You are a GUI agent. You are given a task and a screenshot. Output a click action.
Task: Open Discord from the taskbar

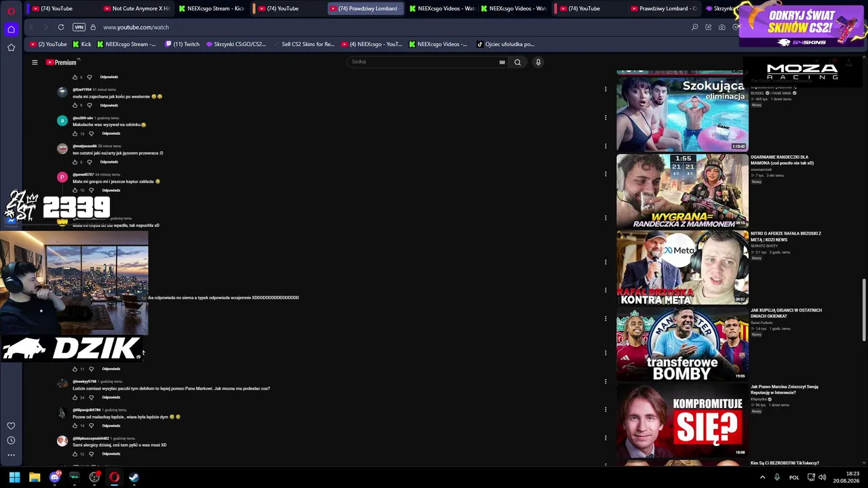[x=54, y=477]
